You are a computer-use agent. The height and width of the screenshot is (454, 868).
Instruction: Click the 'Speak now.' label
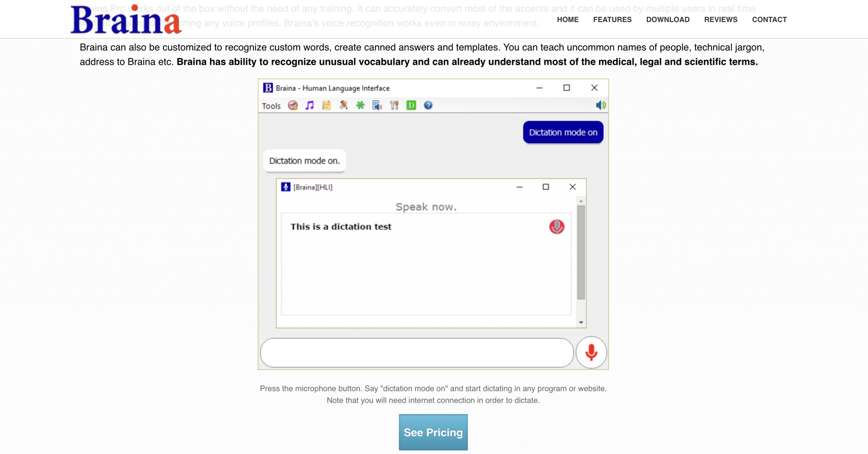426,207
